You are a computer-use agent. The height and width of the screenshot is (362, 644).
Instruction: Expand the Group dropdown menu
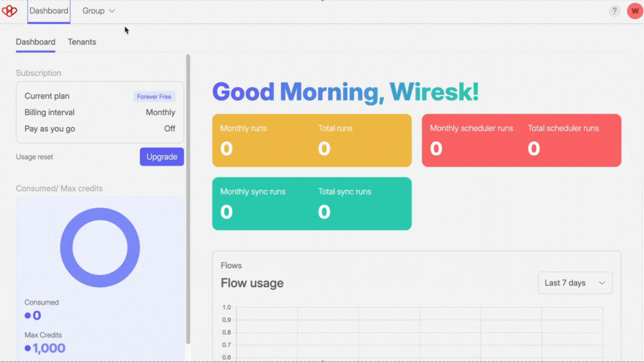98,11
